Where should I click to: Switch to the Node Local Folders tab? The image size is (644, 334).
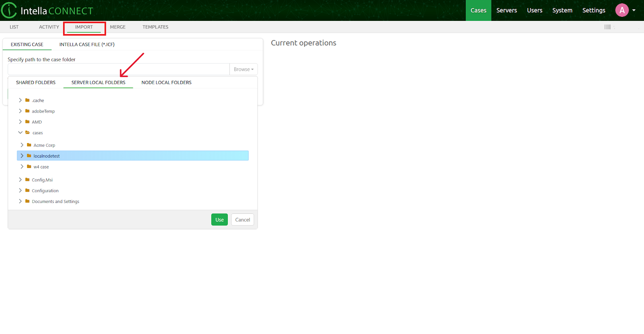pos(166,82)
